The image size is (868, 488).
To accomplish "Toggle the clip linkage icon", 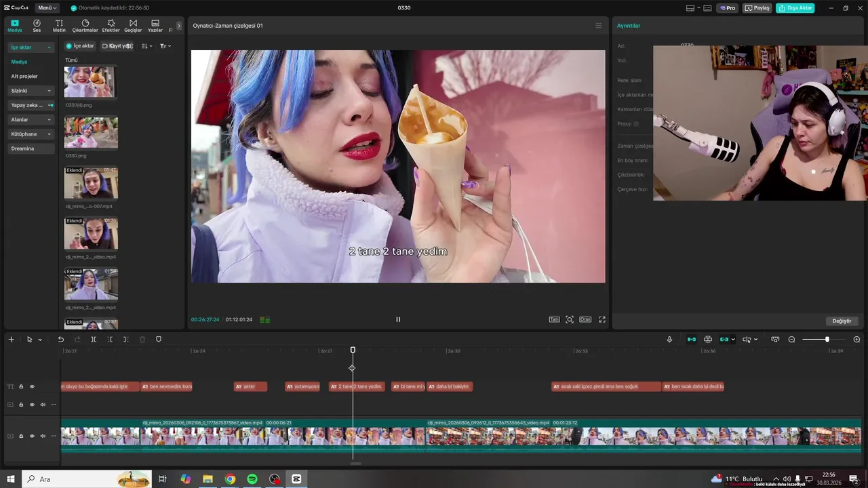I will click(x=724, y=340).
